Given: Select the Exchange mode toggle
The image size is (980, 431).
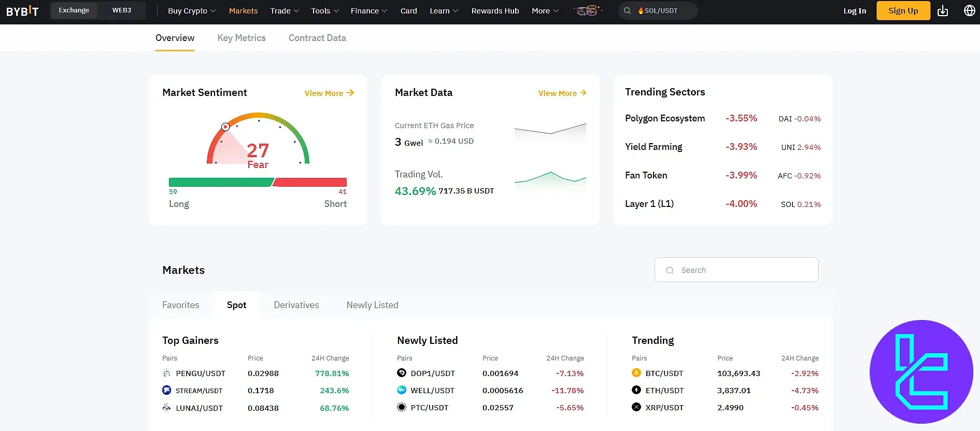Looking at the screenshot, I should [74, 10].
